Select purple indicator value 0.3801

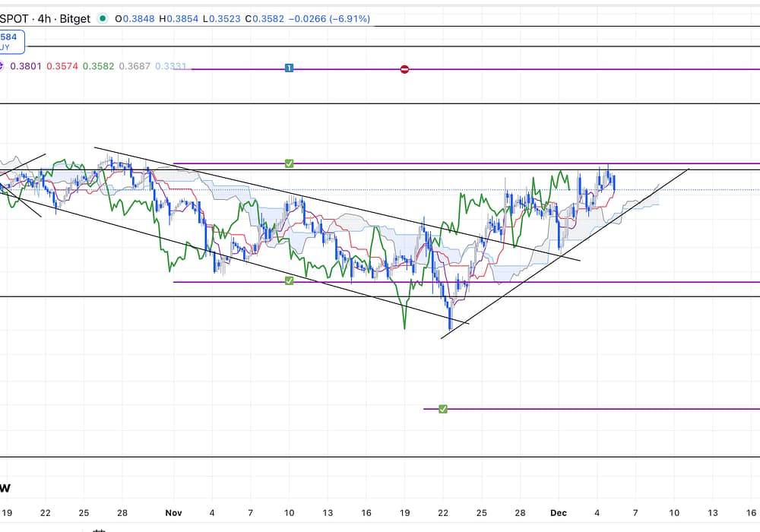(25, 66)
